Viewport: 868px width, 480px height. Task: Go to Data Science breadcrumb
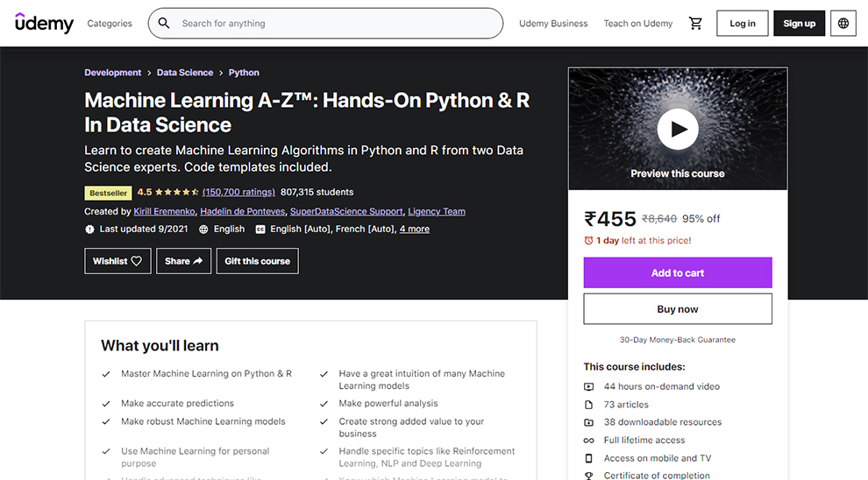click(185, 73)
